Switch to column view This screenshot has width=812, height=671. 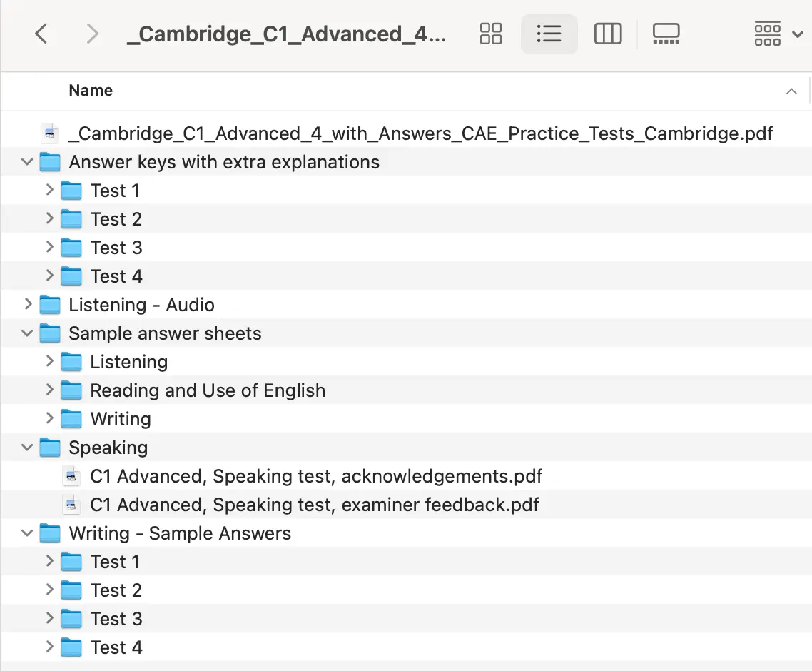coord(607,34)
